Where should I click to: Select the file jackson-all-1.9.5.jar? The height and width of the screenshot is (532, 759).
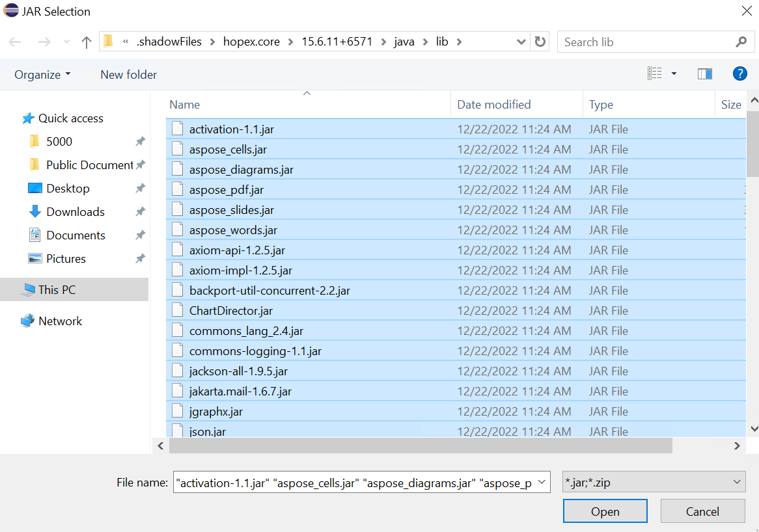456,371
